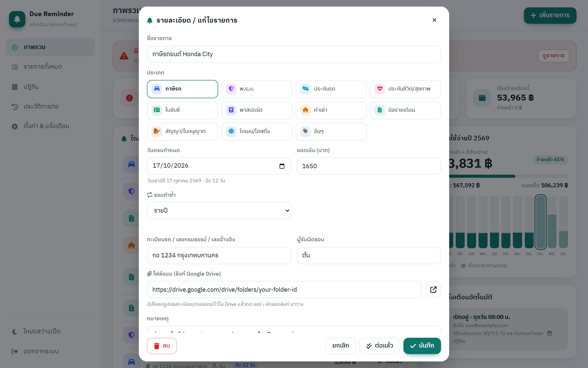Open the date picker calendar icon
Viewport: 588px width, 368px height.
282,166
